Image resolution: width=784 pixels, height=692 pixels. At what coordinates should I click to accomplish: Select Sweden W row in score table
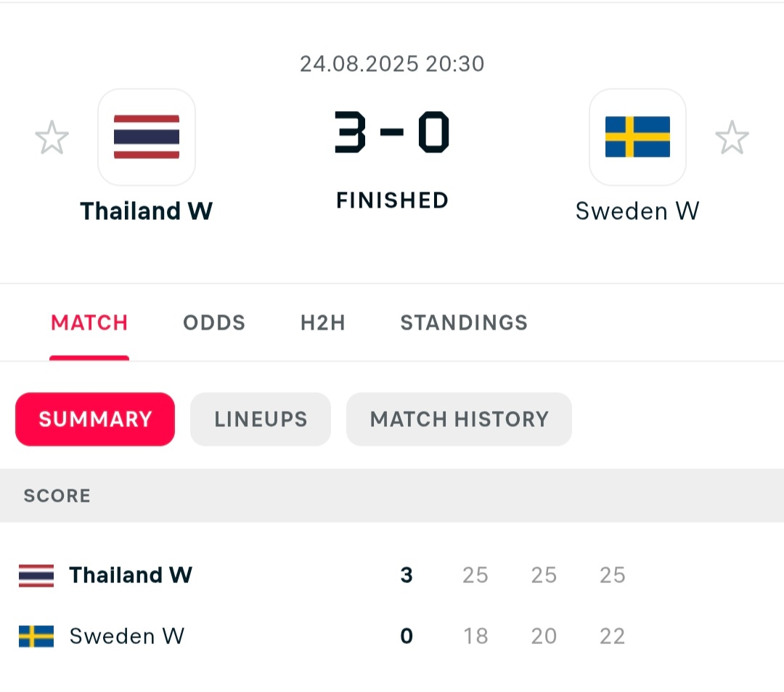coord(392,636)
